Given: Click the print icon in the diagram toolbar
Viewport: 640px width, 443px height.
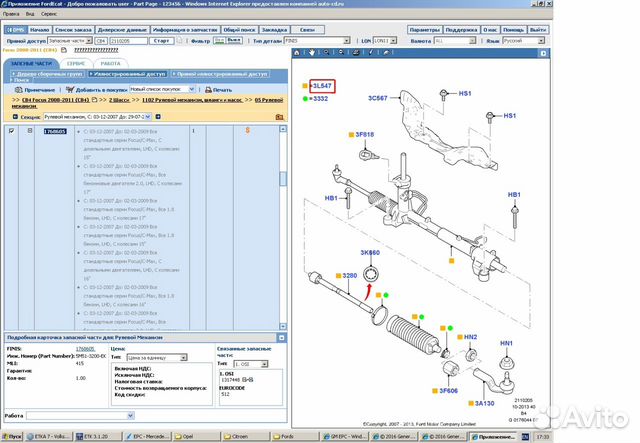Looking at the screenshot, I should click(356, 53).
